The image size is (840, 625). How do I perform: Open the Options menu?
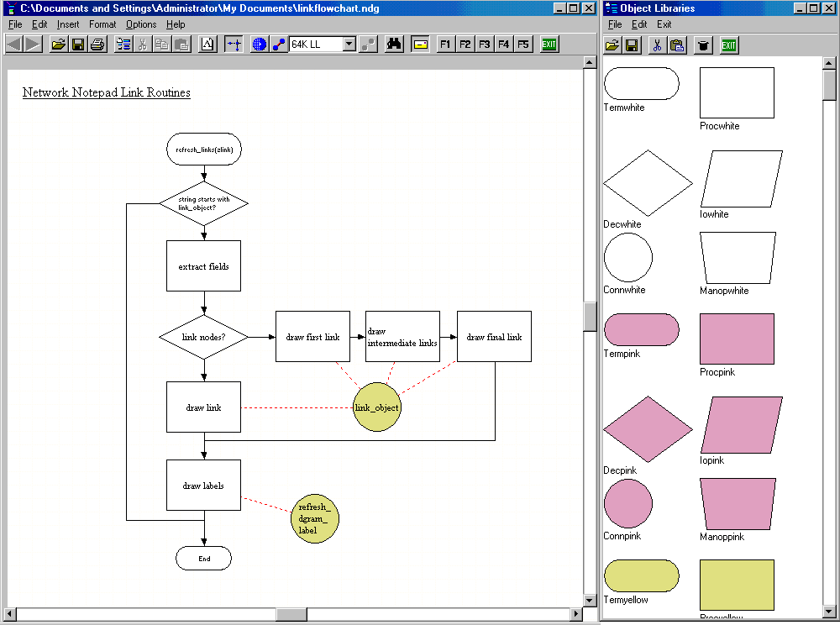[x=141, y=24]
